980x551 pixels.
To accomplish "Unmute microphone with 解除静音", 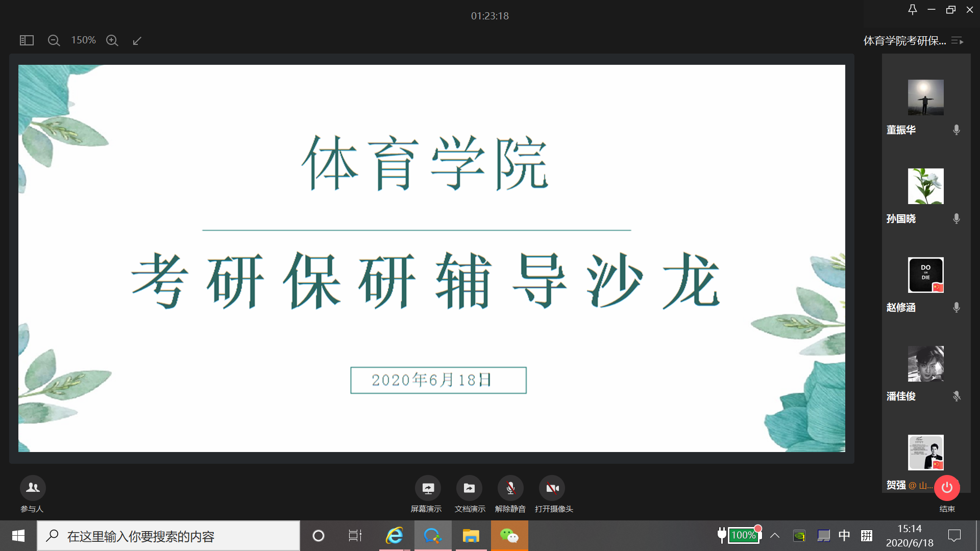I will (x=510, y=488).
